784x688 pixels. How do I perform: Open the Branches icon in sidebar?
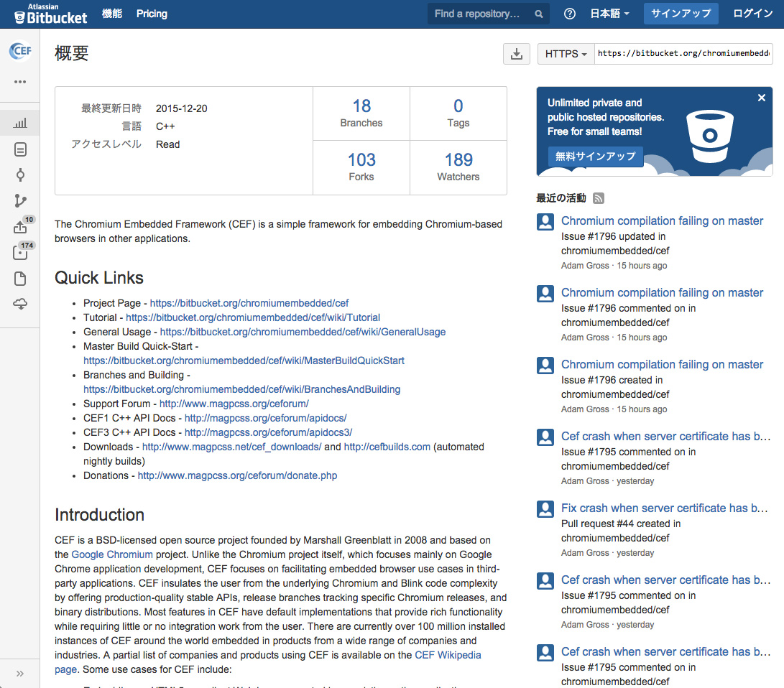click(x=20, y=201)
